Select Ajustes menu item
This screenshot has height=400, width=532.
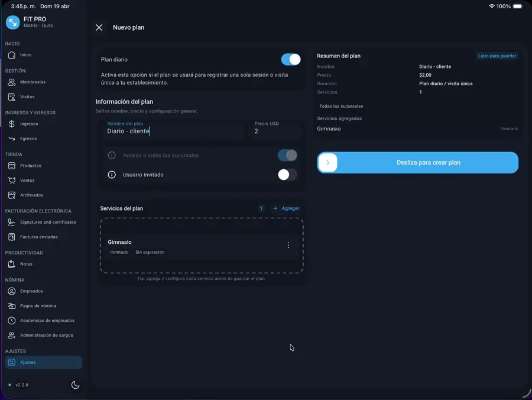28,362
